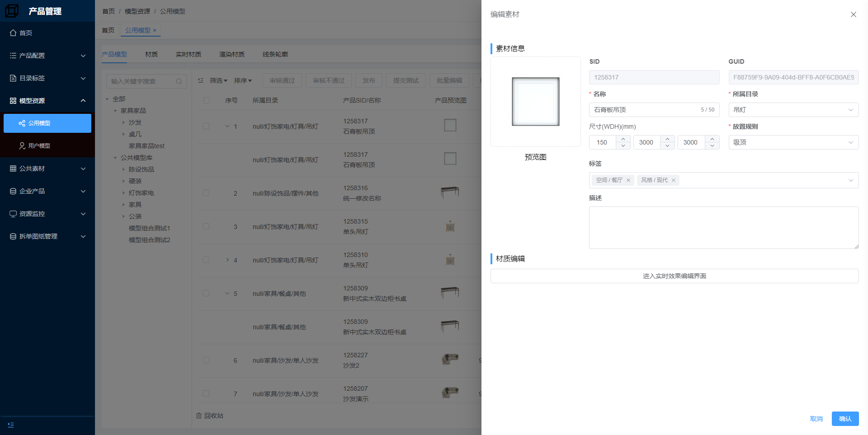Close the 编辑素材 drawer with X icon

pos(854,14)
